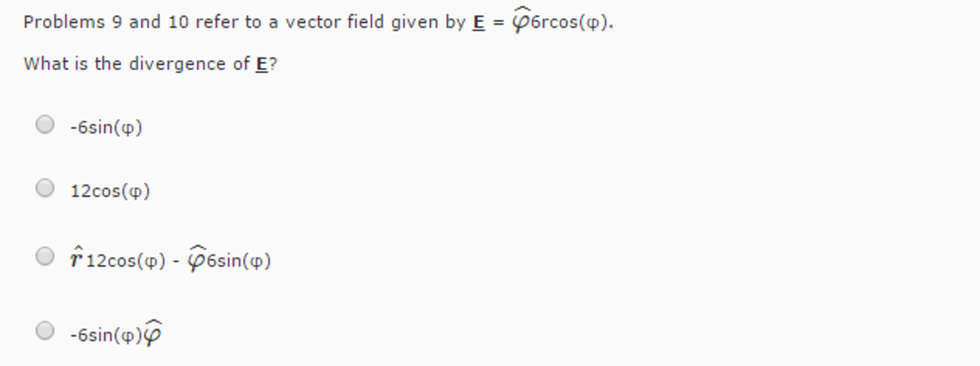Click the vector answer label with r-hat
The width and height of the screenshot is (980, 366).
tap(171, 259)
